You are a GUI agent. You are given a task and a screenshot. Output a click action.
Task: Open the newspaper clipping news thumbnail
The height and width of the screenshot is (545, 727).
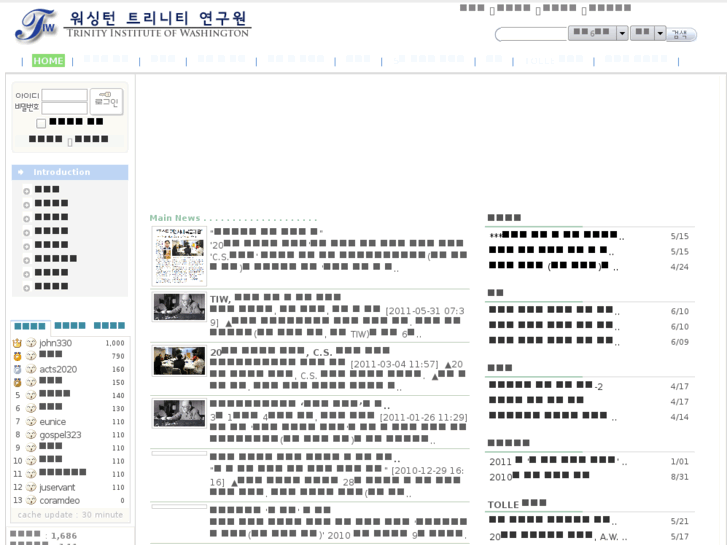[x=179, y=256]
